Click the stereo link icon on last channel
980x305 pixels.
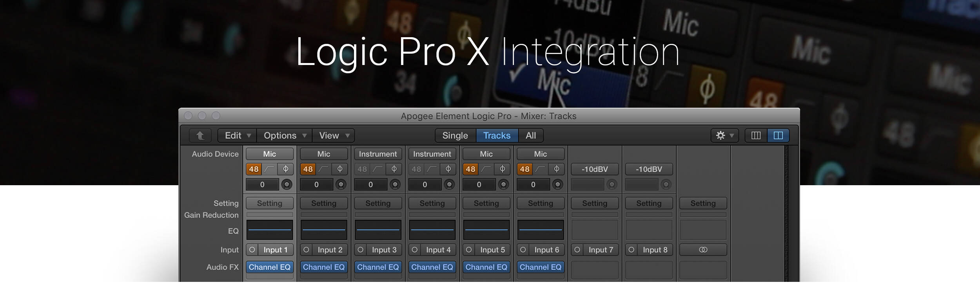click(703, 250)
